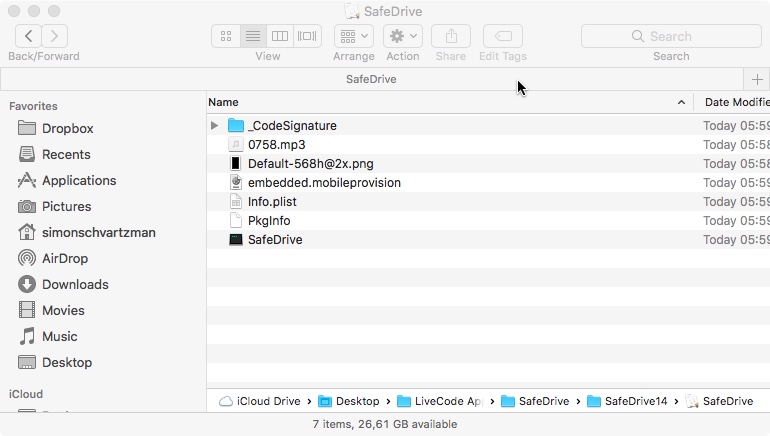Select the SafeDrive tab
Screen dimensions: 770x436
pos(371,79)
